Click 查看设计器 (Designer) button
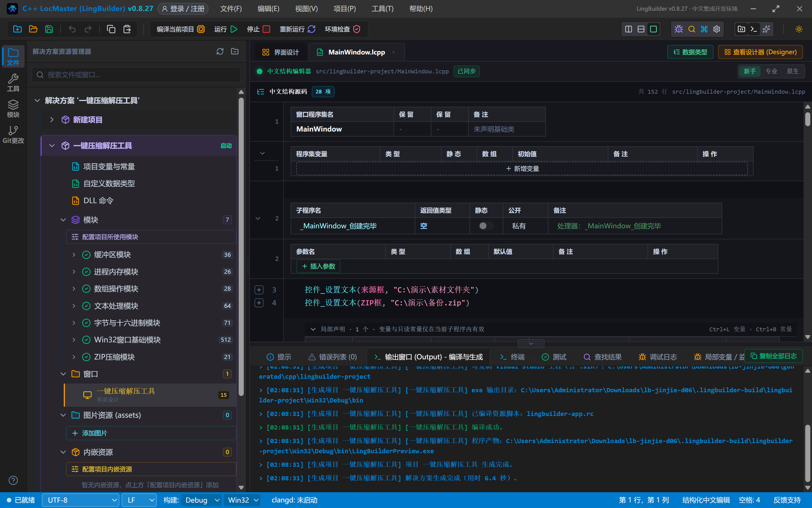 (x=760, y=52)
